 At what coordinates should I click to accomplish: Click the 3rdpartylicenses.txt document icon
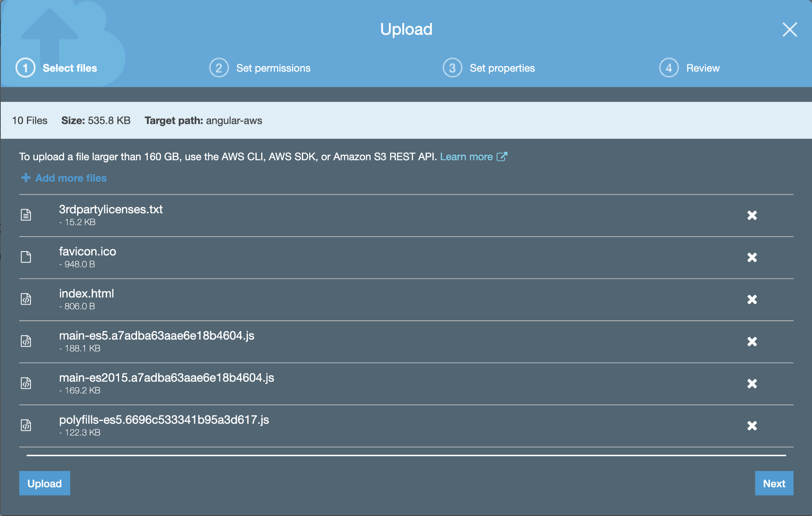[x=26, y=215]
